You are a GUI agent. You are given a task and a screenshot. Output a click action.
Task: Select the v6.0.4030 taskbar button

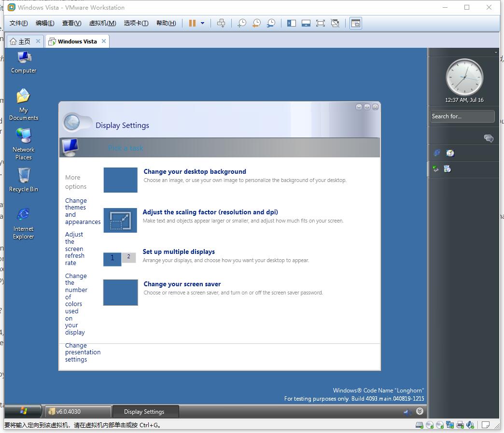click(77, 411)
